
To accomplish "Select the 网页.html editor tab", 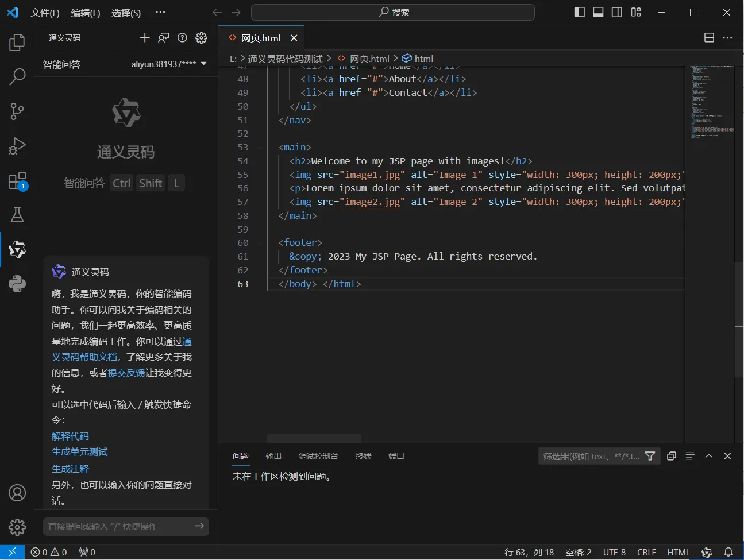I will click(261, 38).
